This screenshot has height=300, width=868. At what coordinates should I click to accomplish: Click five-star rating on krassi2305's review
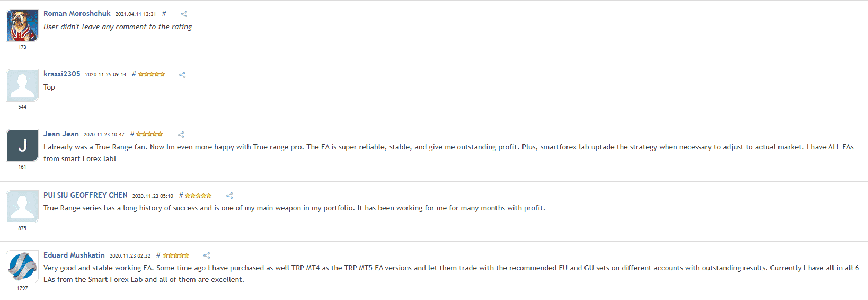(152, 74)
